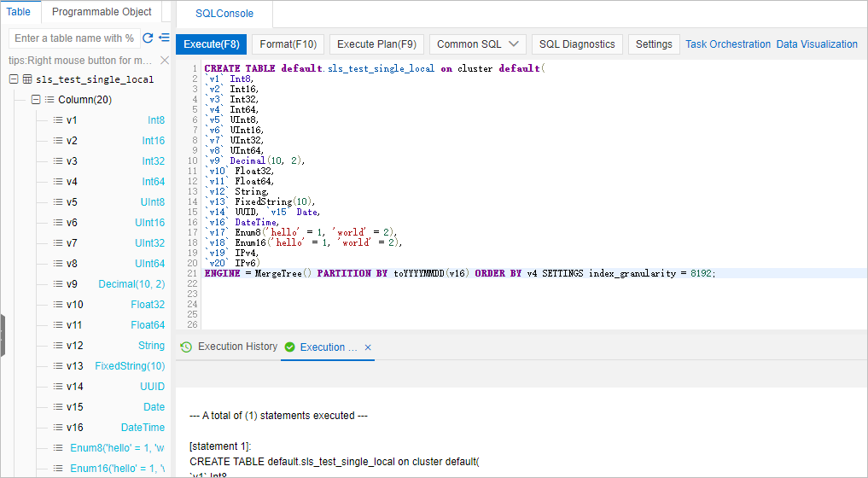The image size is (868, 478).
Task: Collapse the Column(20) tree node
Action: 36,100
